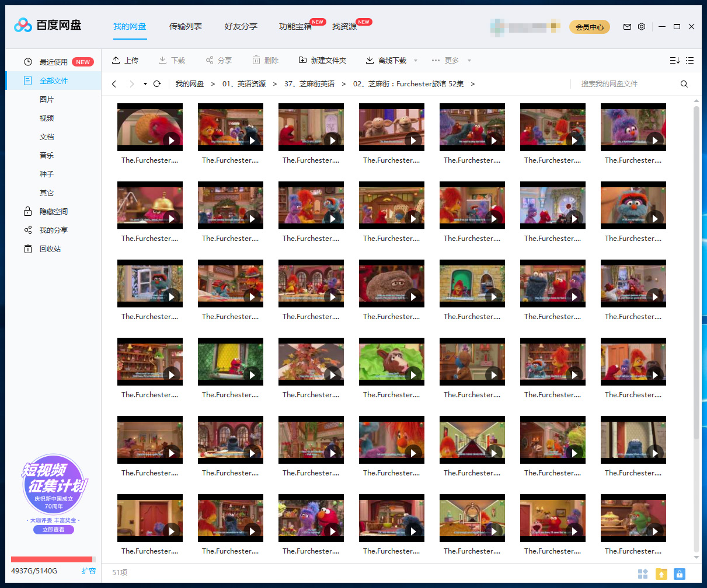Expand the chevron after Furchester旅馆 52集 breadcrumb
The width and height of the screenshot is (707, 588).
tap(472, 84)
